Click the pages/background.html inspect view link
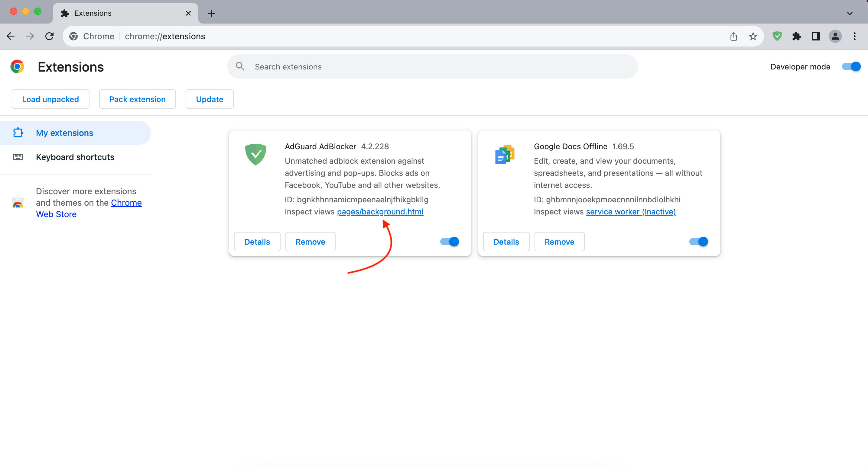 point(380,211)
